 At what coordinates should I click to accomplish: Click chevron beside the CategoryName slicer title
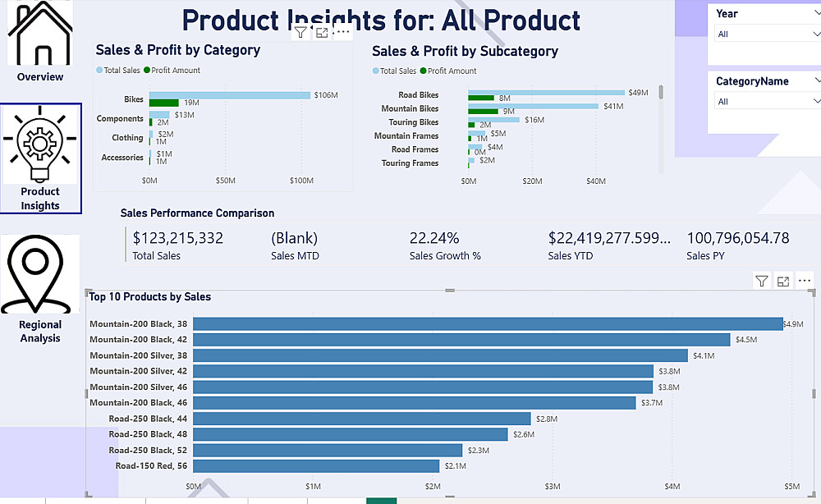(x=817, y=81)
